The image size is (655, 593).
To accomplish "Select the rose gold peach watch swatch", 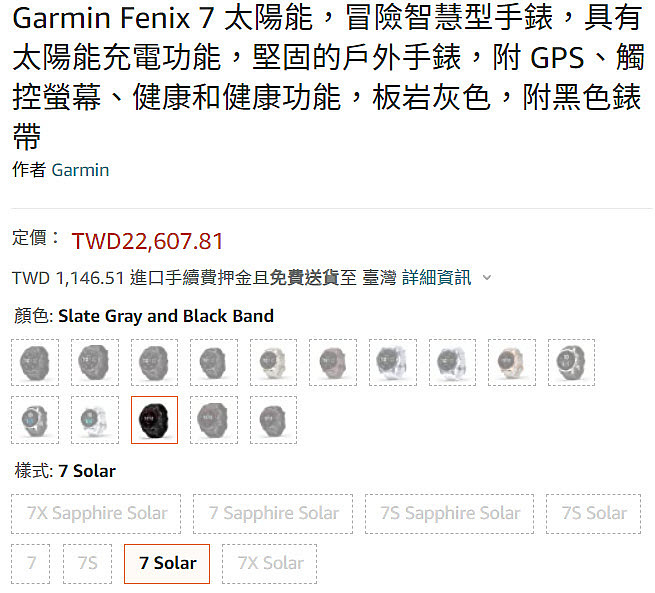I will point(512,362).
